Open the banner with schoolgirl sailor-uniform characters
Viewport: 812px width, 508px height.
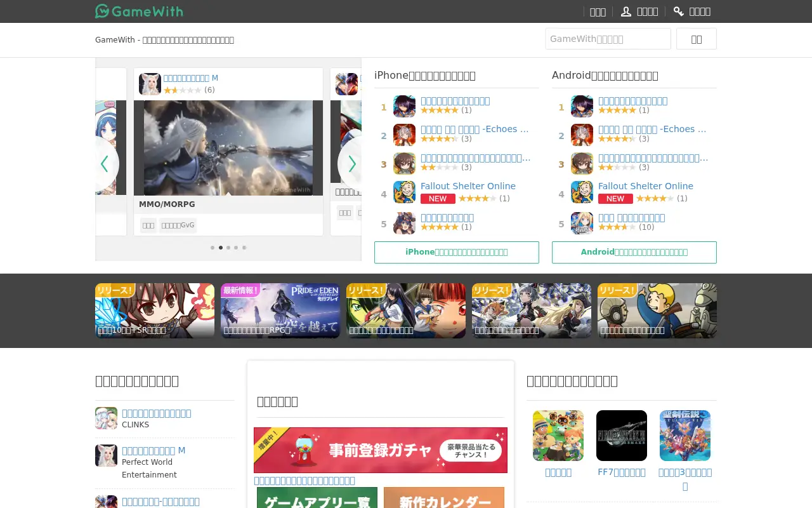click(406, 311)
